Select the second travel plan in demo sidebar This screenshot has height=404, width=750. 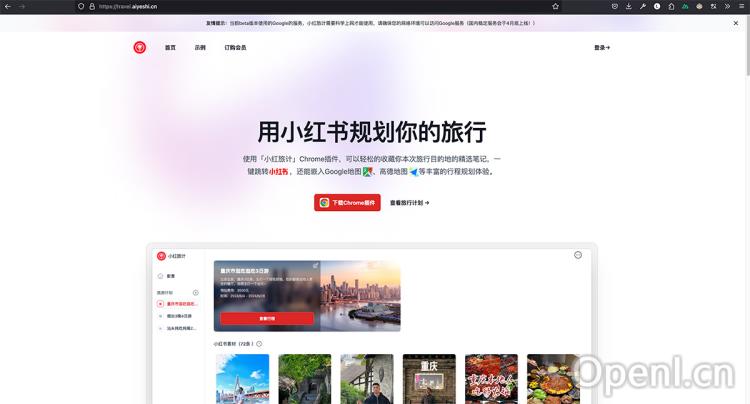tap(177, 316)
